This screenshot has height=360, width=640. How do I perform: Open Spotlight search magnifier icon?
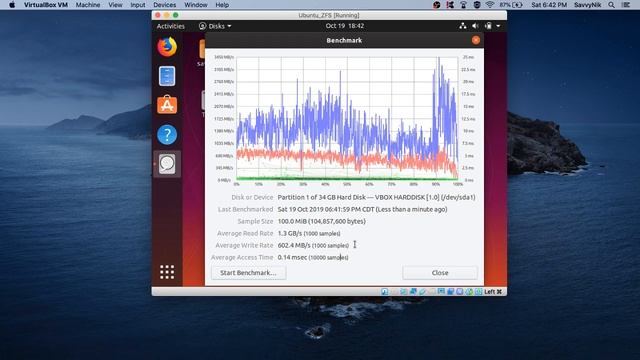(611, 5)
